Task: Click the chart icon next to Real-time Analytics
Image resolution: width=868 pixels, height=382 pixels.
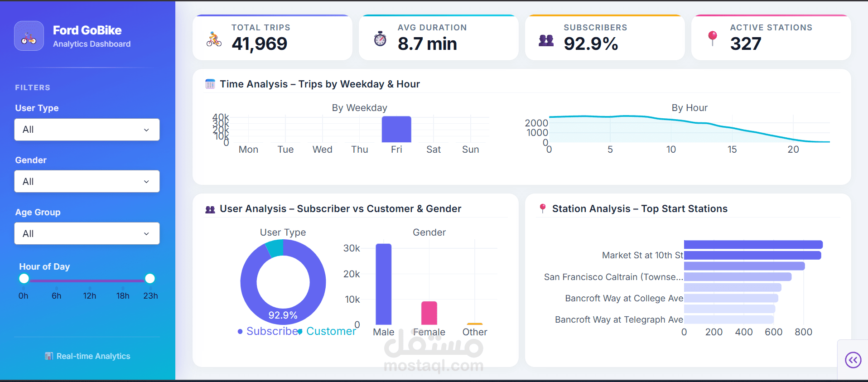Action: coord(48,356)
